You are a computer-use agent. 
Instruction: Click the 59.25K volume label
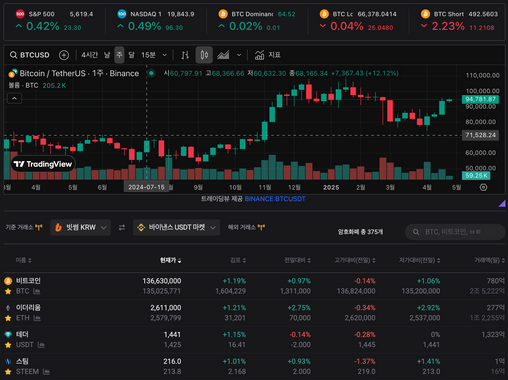coord(476,176)
